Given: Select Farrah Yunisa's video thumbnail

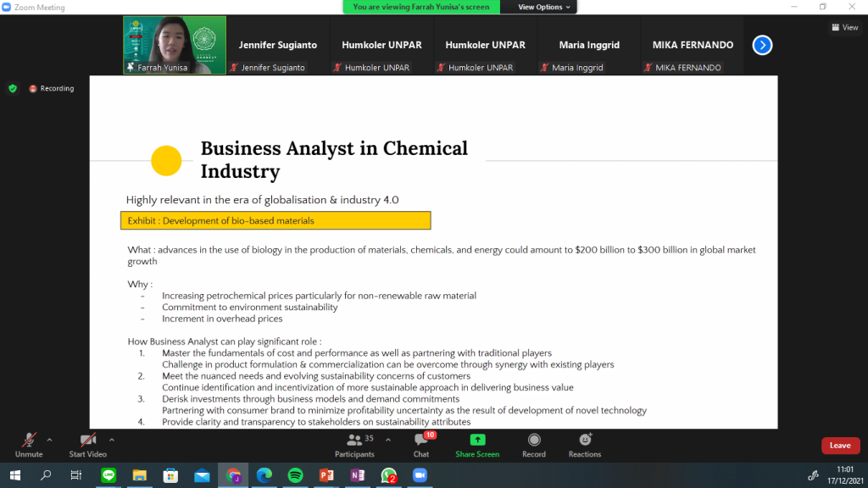Looking at the screenshot, I should tap(175, 45).
